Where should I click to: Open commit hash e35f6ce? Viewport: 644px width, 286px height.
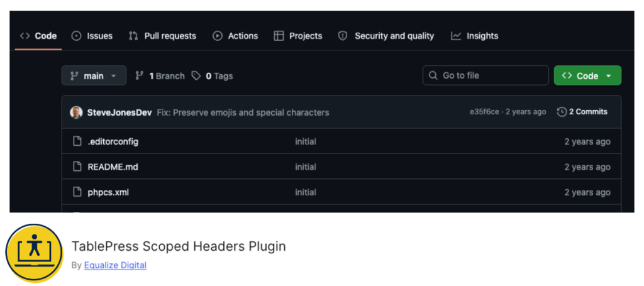485,112
